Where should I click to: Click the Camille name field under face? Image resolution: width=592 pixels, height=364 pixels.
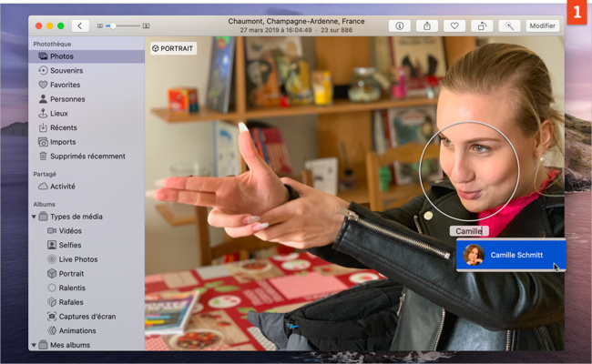point(469,231)
